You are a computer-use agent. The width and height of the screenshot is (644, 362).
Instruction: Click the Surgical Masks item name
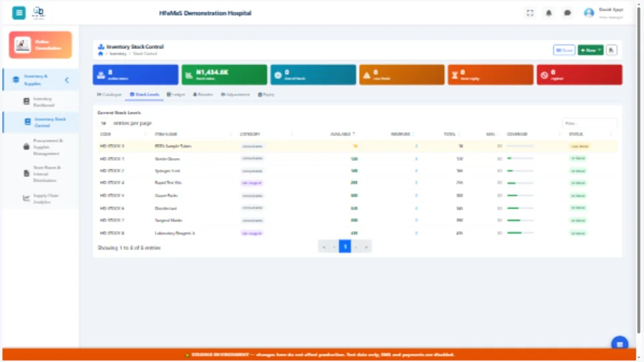point(168,221)
